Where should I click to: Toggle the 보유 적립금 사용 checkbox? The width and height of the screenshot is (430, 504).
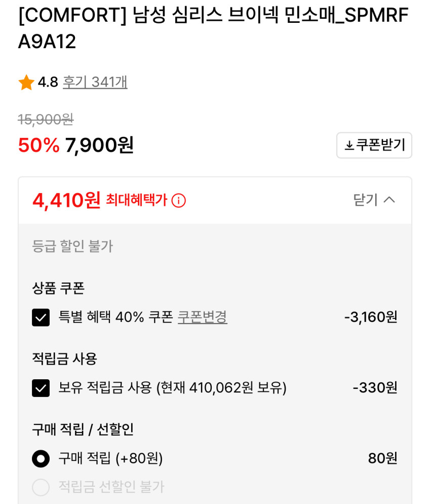click(41, 388)
